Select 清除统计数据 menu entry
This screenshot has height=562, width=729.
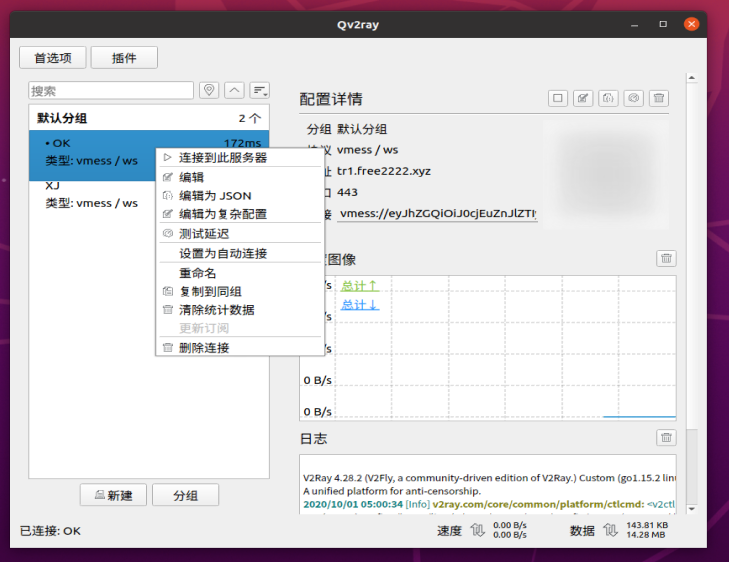(240, 310)
